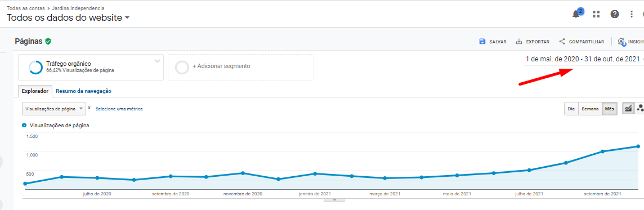Click the julho de 2020 axis label
This screenshot has width=644, height=210.
coord(97,194)
